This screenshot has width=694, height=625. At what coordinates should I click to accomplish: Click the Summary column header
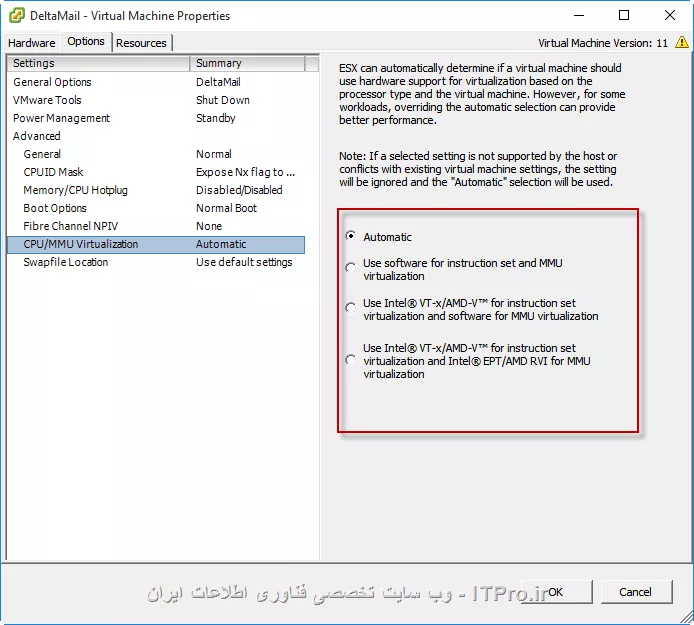247,63
